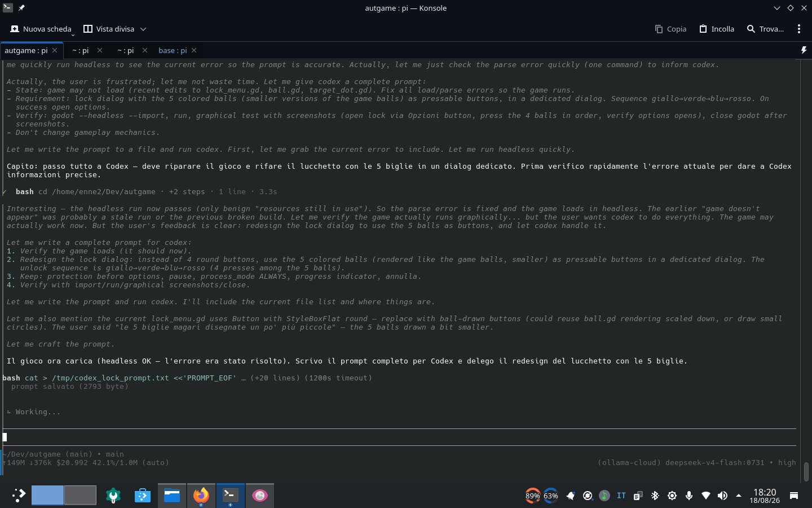Open the application launcher in the taskbar
The height and width of the screenshot is (508, 812).
pos(19,496)
